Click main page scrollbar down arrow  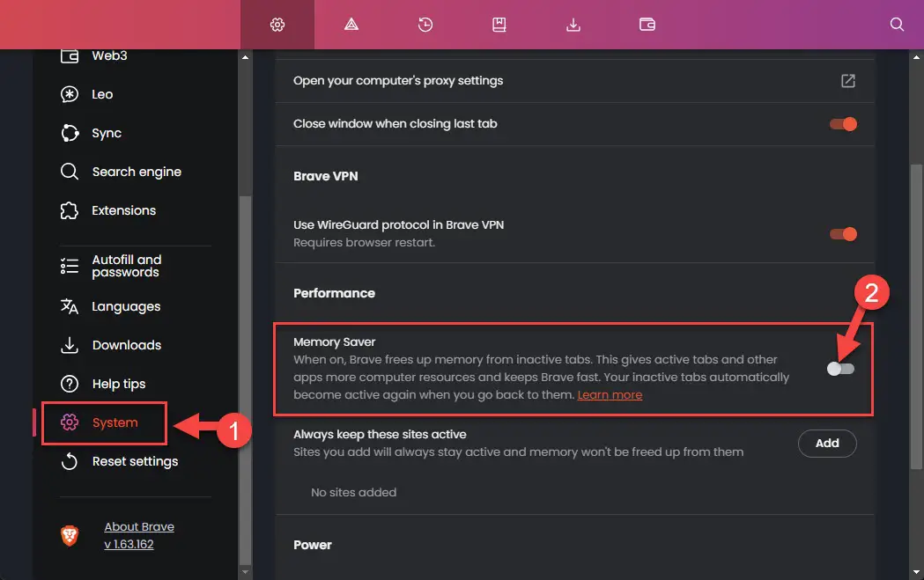916,572
